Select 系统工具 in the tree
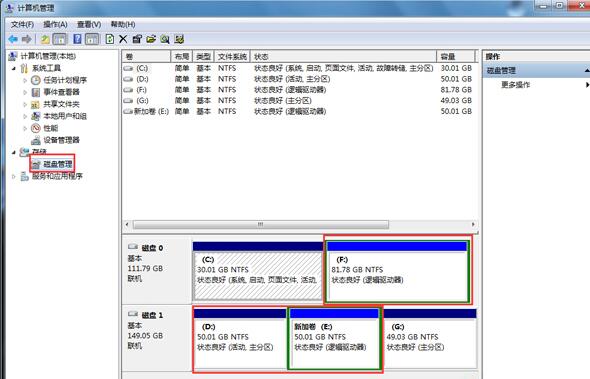 (x=46, y=68)
